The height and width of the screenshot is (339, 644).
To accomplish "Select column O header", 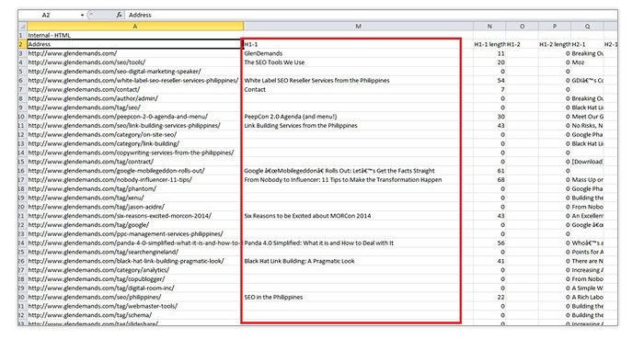I will [x=522, y=27].
